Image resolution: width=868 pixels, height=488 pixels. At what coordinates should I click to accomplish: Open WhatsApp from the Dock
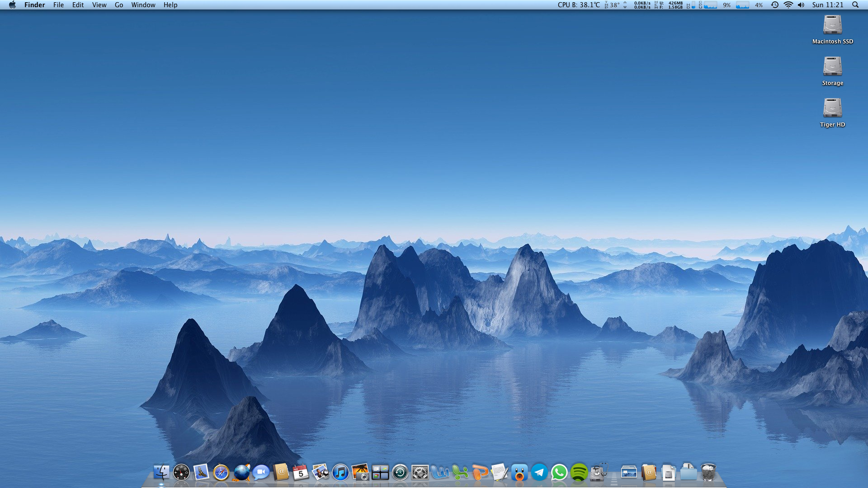coord(559,473)
